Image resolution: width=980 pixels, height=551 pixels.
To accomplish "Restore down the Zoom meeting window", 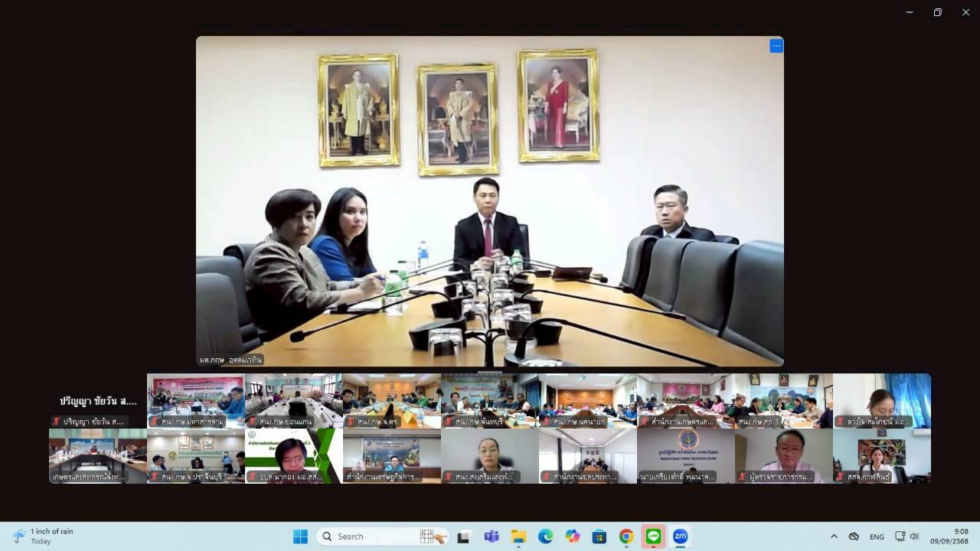I will (937, 12).
